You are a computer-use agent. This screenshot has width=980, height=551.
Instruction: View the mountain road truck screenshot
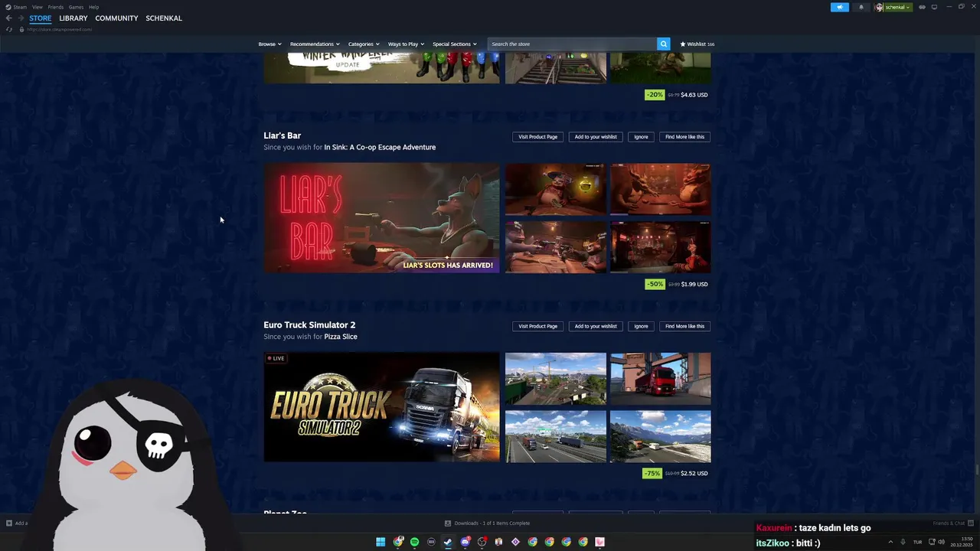tap(660, 436)
